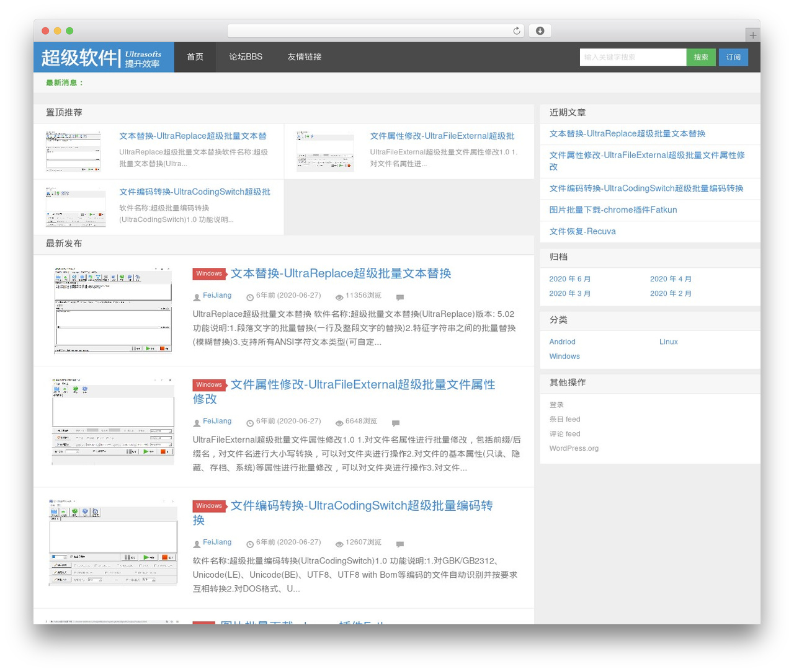This screenshot has width=794, height=672.
Task: Click Windows tag on UltraReplace post
Action: click(x=209, y=273)
